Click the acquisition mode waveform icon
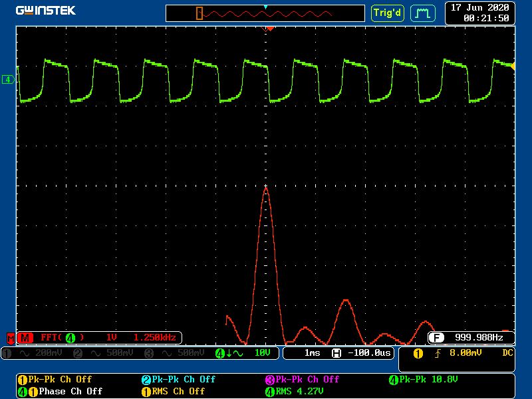The image size is (532, 399). [423, 13]
